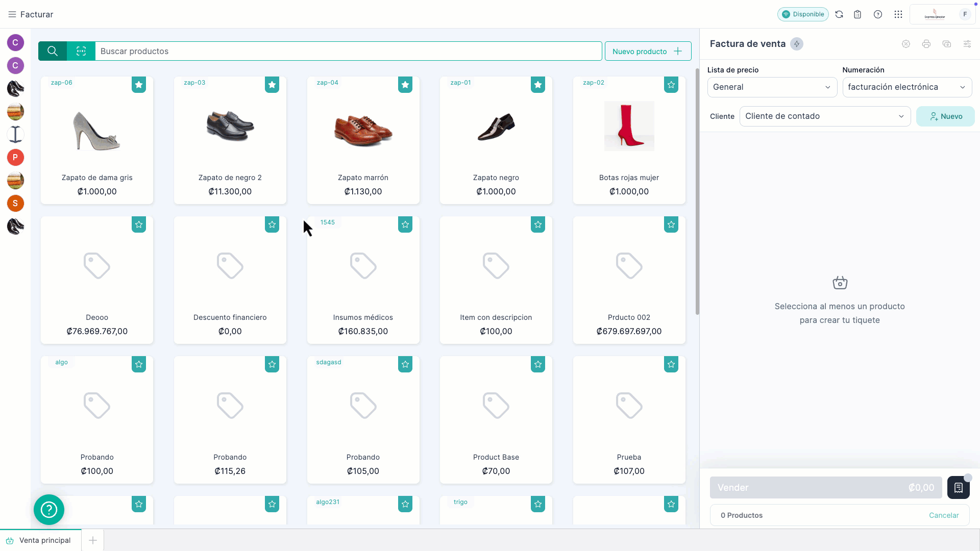The width and height of the screenshot is (980, 551).
Task: Open the floating help chat button
Action: 49,509
